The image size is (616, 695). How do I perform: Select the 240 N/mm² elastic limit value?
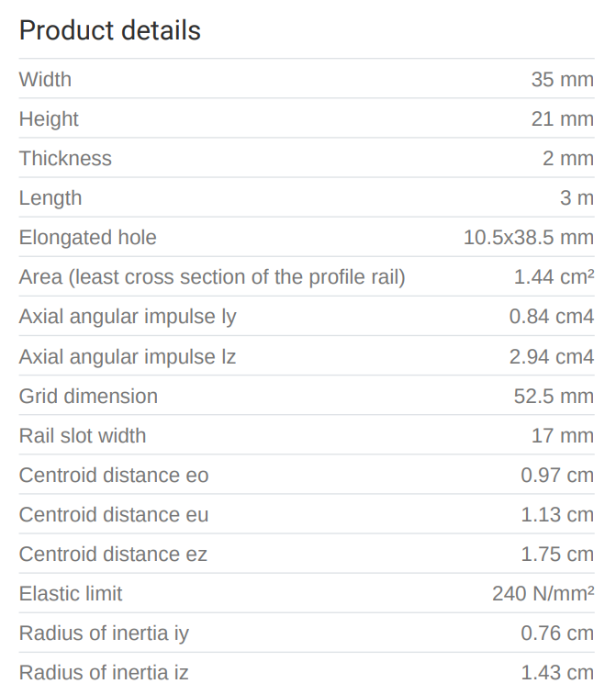click(x=543, y=593)
